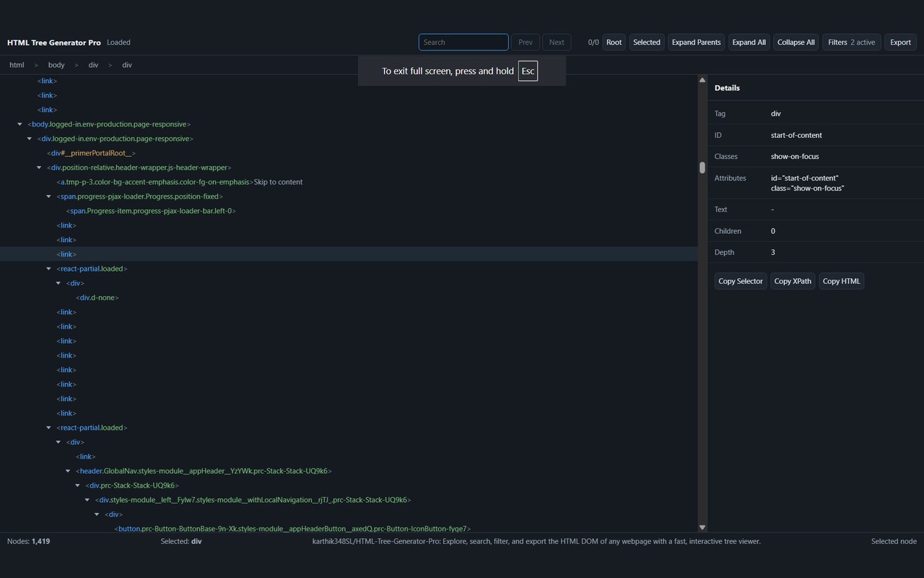924x578 pixels.
Task: Click the 'HTML Tree Generator Pro' title
Action: (x=54, y=43)
